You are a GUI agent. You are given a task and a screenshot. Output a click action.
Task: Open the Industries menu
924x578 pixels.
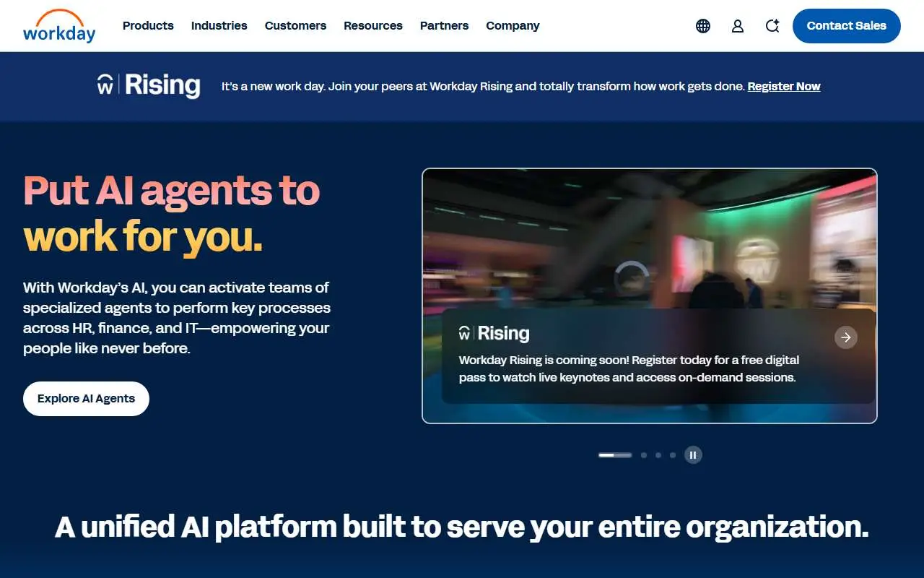tap(219, 26)
